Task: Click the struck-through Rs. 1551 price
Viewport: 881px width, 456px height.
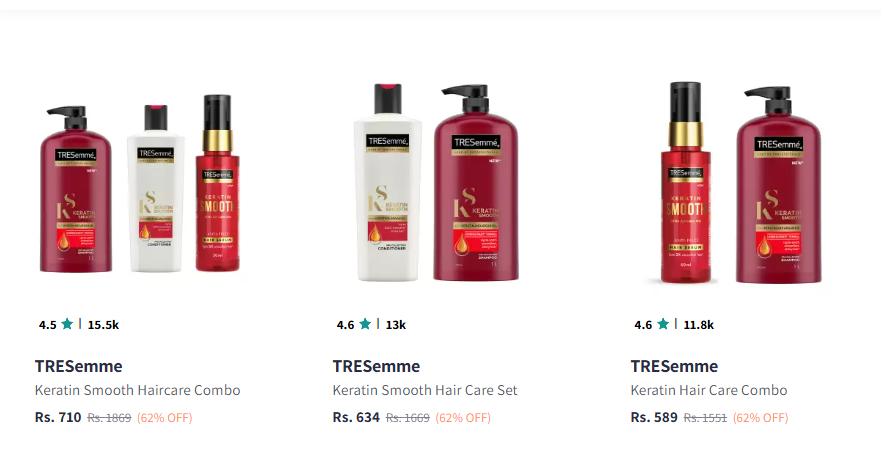Action: pyautogui.click(x=705, y=418)
